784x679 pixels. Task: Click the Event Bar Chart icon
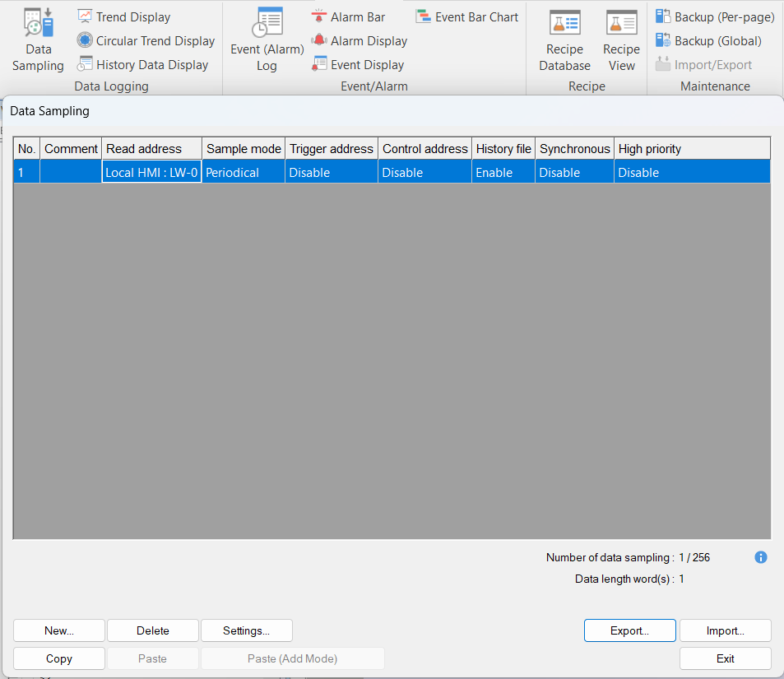423,16
